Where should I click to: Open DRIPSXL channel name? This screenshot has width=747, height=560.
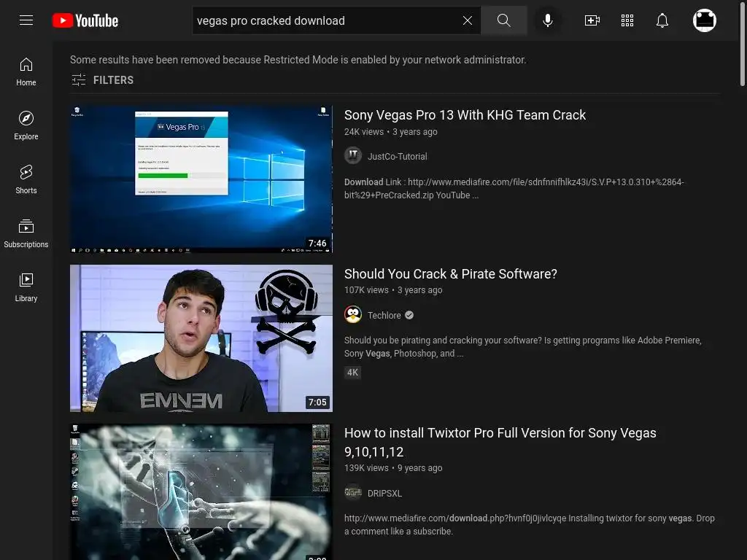pyautogui.click(x=384, y=494)
